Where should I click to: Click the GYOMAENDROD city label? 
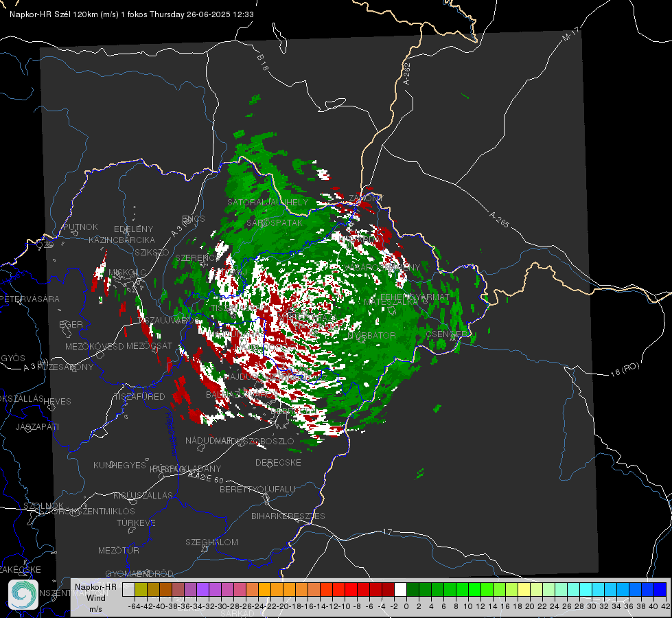pos(139,574)
